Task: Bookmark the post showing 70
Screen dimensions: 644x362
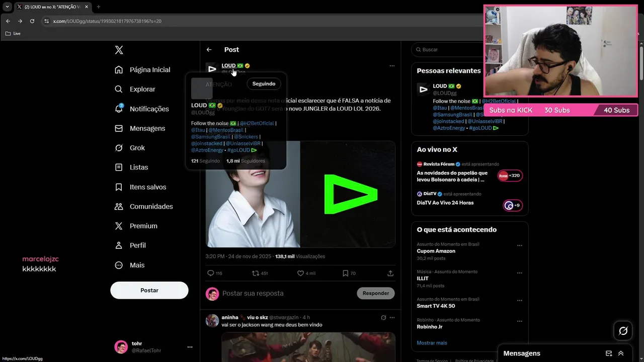Action: [345, 273]
